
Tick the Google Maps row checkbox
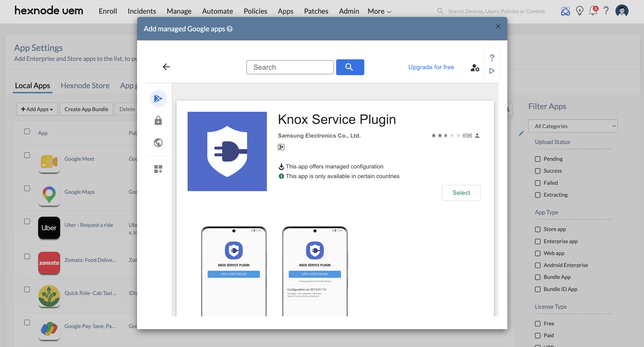27,188
